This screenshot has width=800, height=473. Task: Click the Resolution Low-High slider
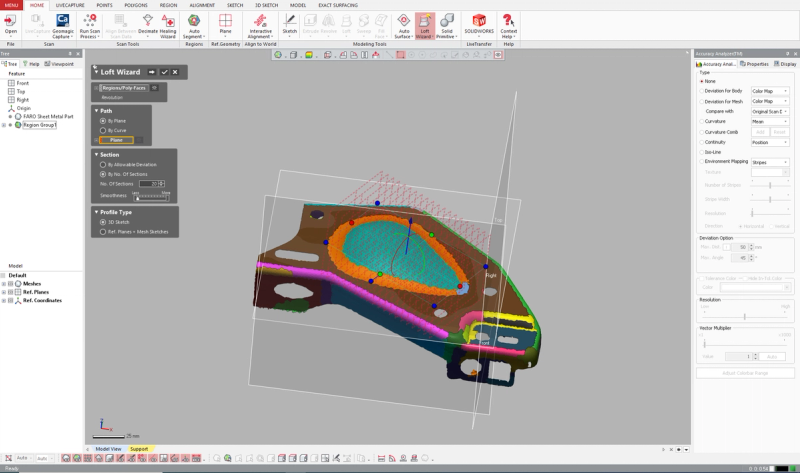(x=745, y=317)
